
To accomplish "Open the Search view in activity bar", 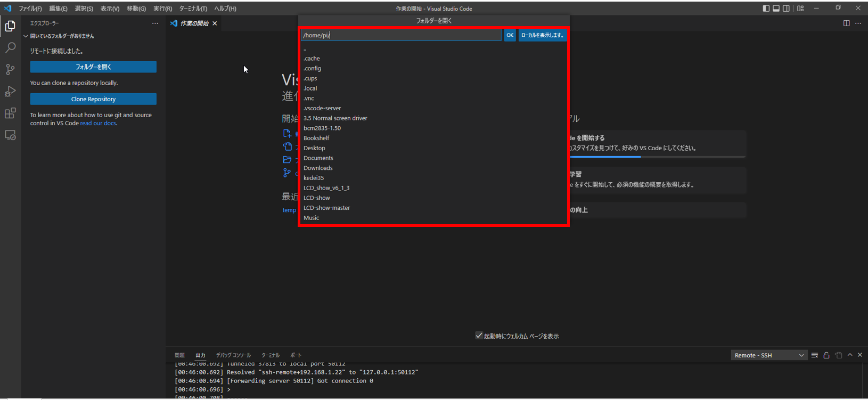I will (10, 48).
